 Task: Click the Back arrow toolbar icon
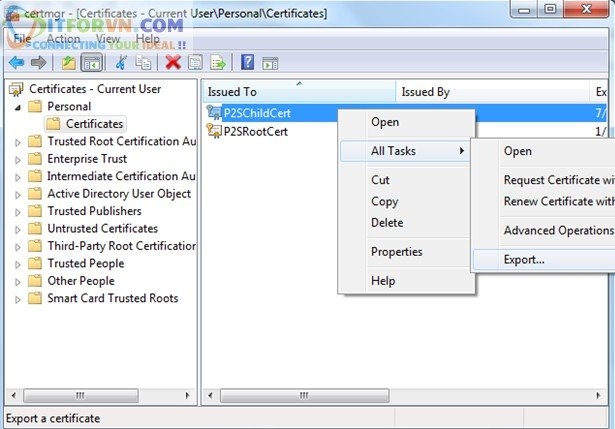[x=16, y=63]
